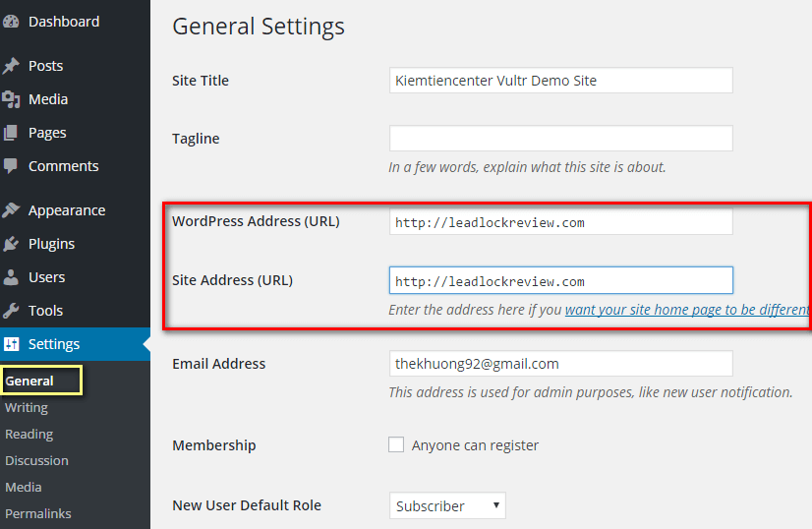Click the Media library icon in main menu
Screen dimensions: 812x529
coord(11,99)
